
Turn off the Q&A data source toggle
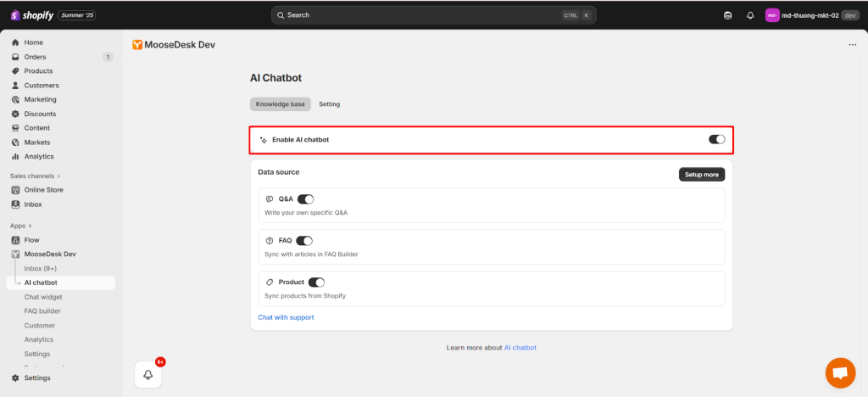click(306, 198)
